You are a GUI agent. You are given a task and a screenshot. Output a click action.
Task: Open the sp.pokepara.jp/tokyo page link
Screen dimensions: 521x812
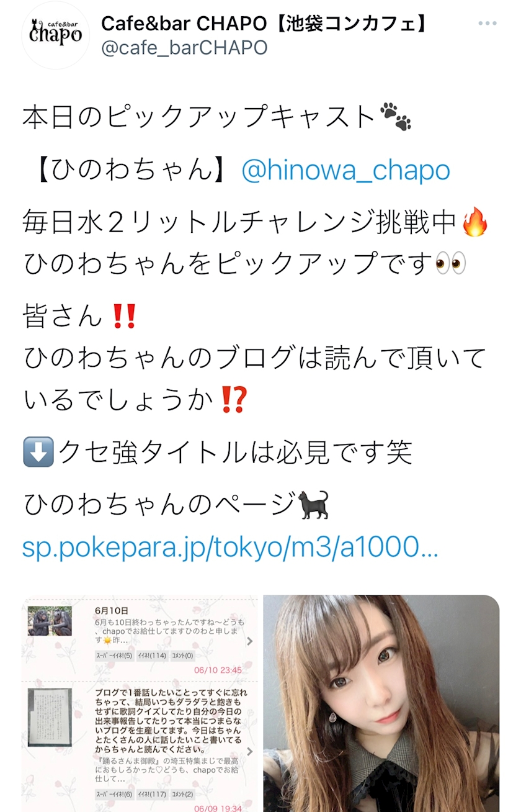pos(230,548)
